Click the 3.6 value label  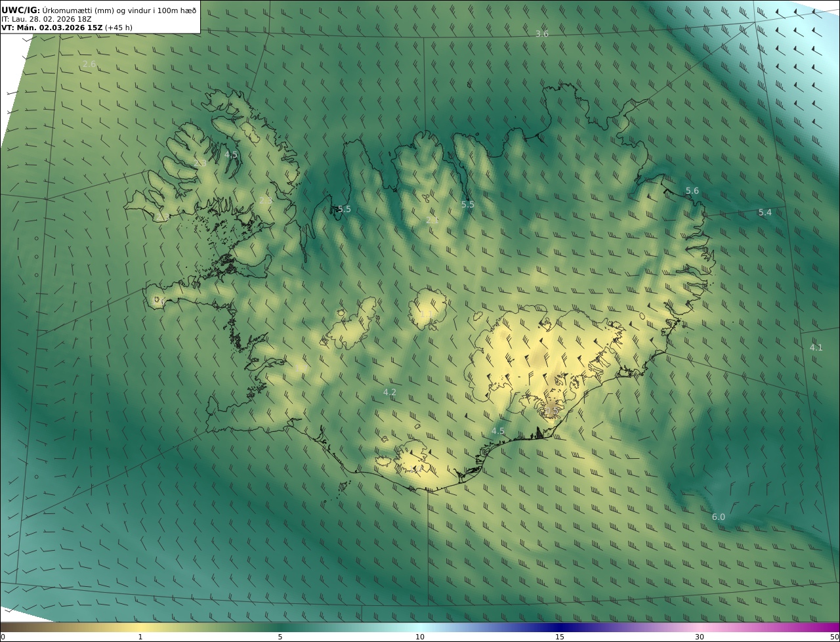(x=542, y=33)
